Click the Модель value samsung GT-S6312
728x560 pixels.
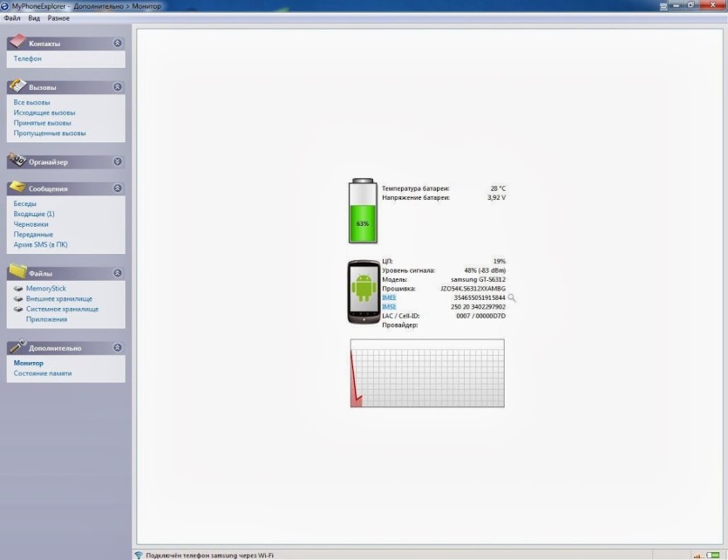[479, 279]
